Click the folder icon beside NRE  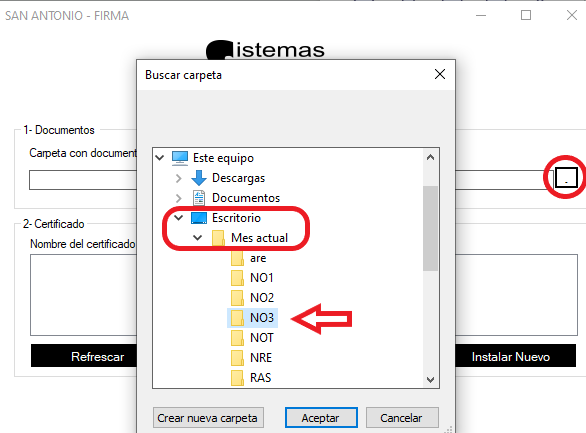click(x=237, y=358)
